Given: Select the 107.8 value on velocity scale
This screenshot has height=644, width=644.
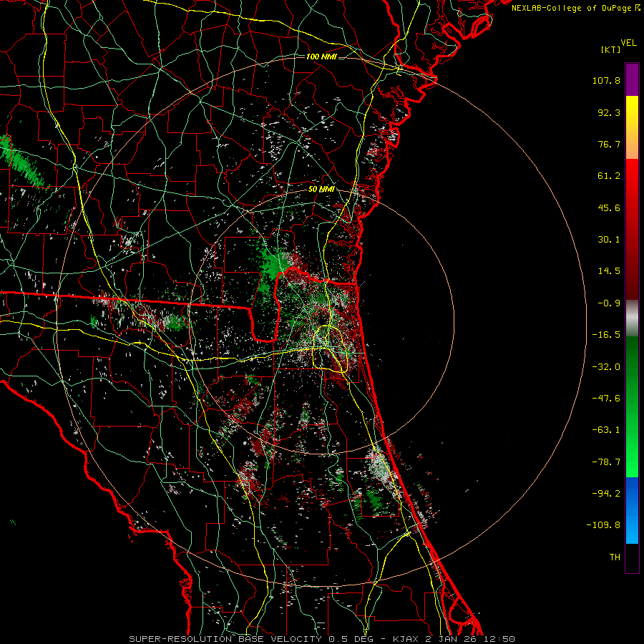Looking at the screenshot, I should coord(606,80).
